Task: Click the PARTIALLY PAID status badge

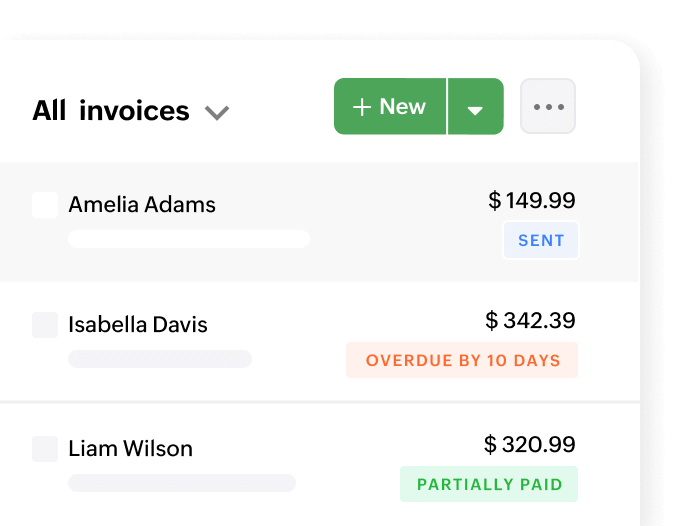Action: [488, 484]
